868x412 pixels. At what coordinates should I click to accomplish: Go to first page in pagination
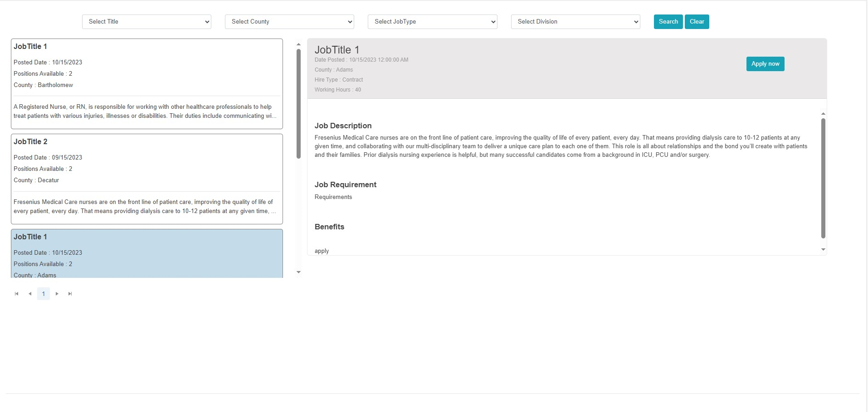(x=17, y=294)
